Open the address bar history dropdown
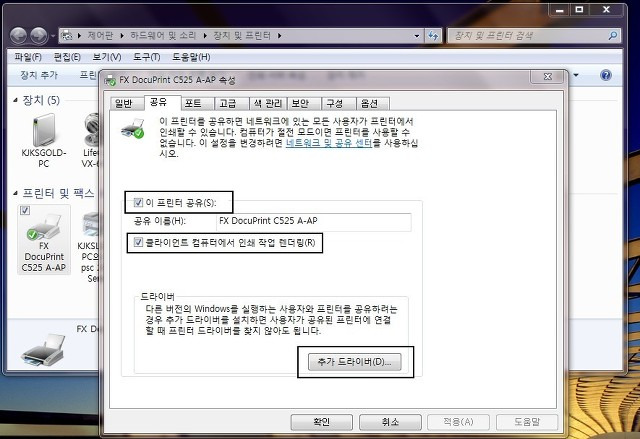Viewport: 640px width, 439px height. [x=417, y=36]
